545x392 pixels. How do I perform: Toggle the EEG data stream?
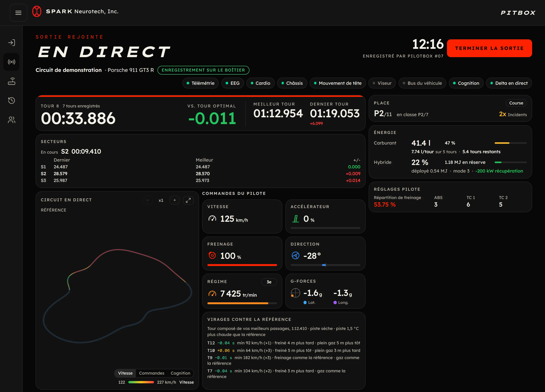coord(233,83)
